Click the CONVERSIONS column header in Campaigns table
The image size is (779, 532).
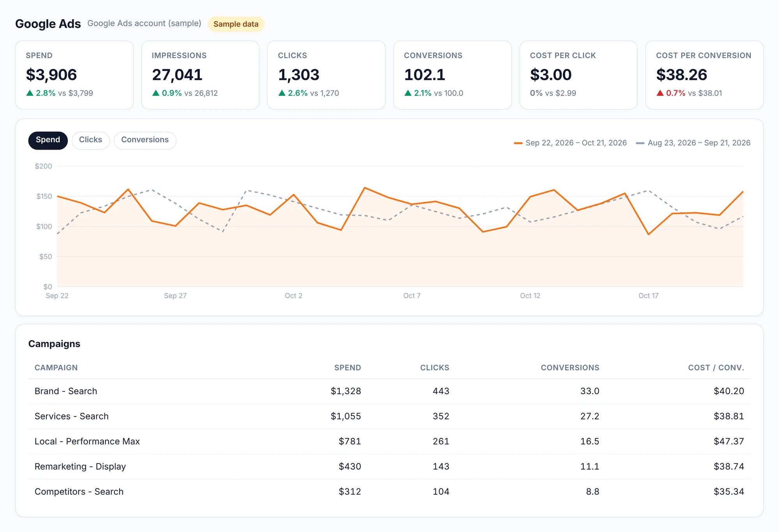[x=570, y=368]
